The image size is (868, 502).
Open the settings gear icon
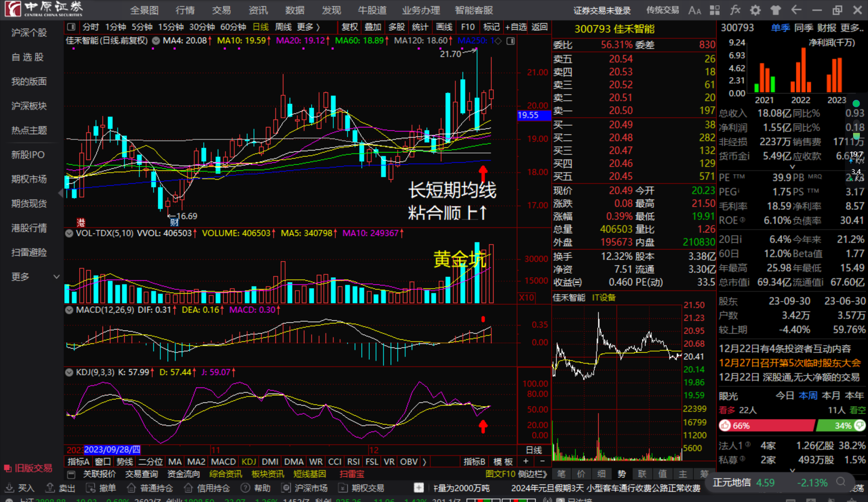click(x=755, y=9)
